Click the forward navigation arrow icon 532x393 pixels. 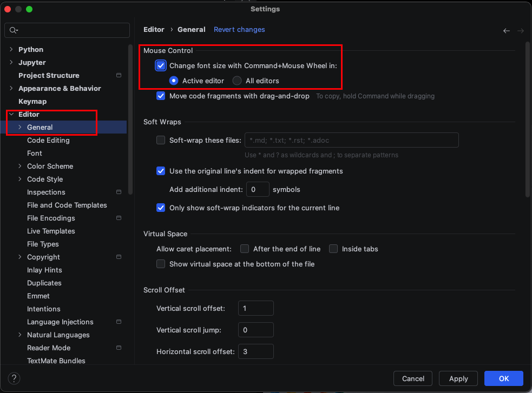[x=521, y=31]
